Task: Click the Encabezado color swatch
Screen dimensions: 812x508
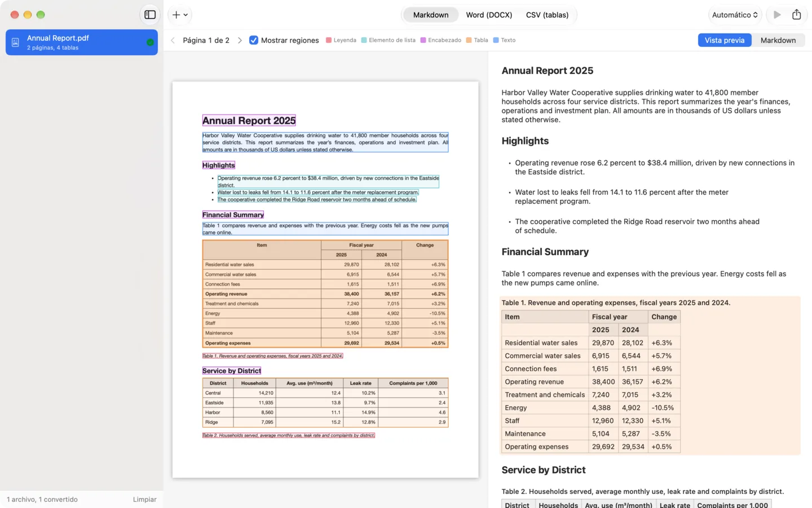Action: tap(423, 40)
